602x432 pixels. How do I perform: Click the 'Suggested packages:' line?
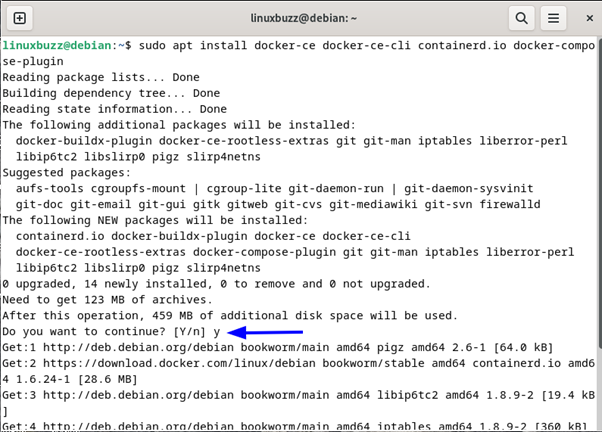pos(66,172)
